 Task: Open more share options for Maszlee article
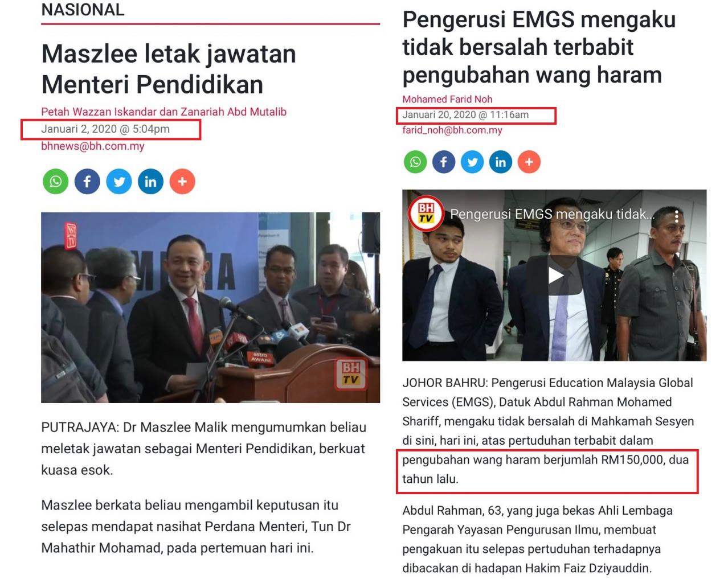coord(182,182)
